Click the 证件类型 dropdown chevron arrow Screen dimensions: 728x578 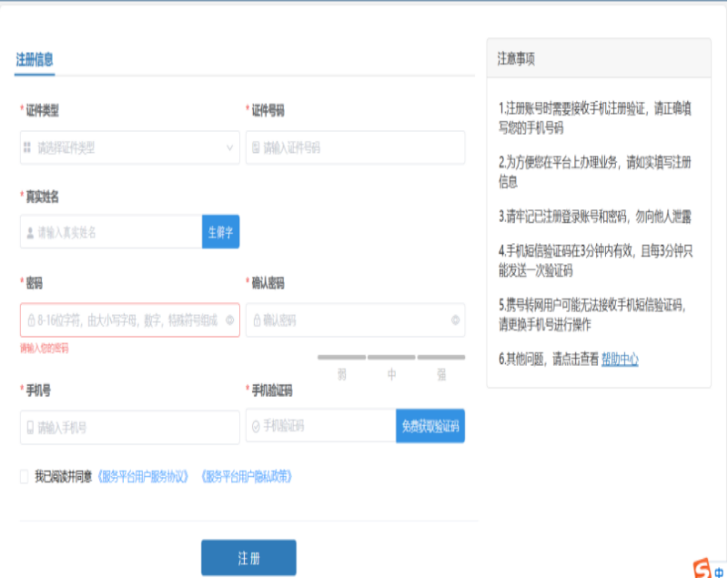[229, 147]
